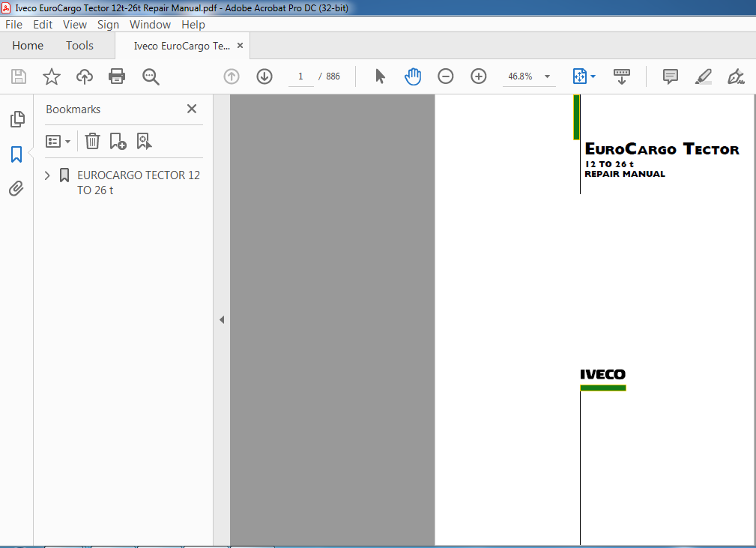Screen dimensions: 756x548
Task: Add a new bookmark
Action: 118,142
